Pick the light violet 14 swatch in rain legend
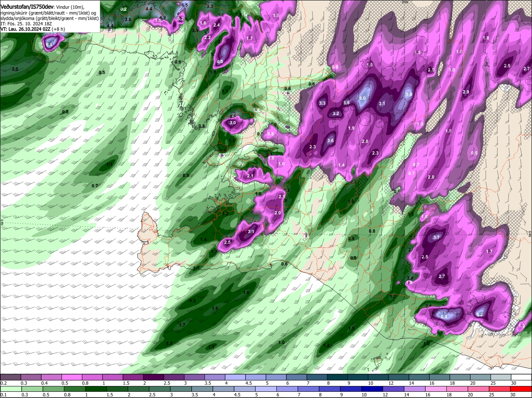 [415, 389]
